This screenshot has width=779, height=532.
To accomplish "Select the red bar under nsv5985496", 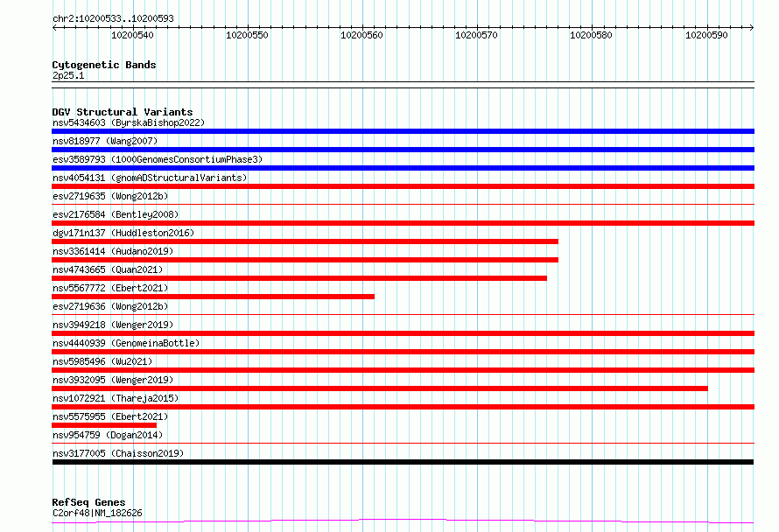I will click(x=403, y=370).
